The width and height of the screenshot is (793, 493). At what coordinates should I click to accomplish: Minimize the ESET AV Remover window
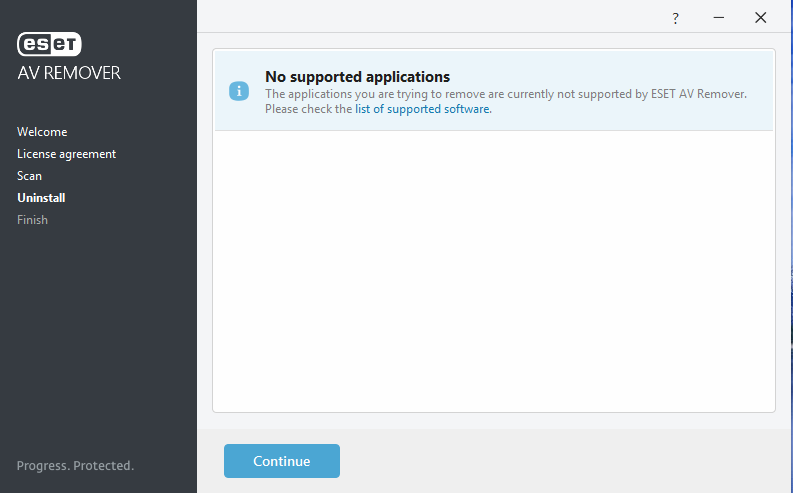click(x=719, y=18)
